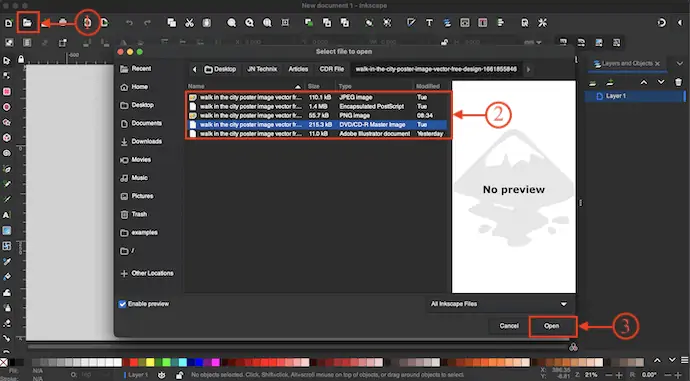The height and width of the screenshot is (381, 690).
Task: Select the Rectangle tool
Action: tap(7, 92)
